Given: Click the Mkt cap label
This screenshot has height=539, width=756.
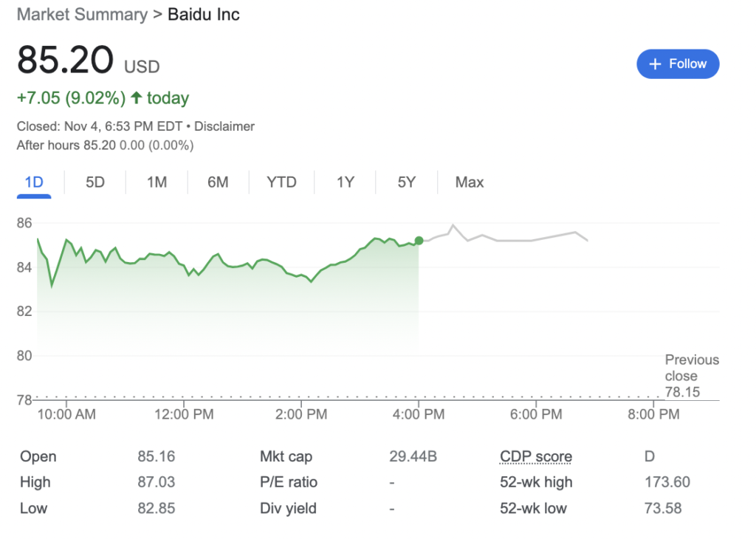Looking at the screenshot, I should point(286,456).
